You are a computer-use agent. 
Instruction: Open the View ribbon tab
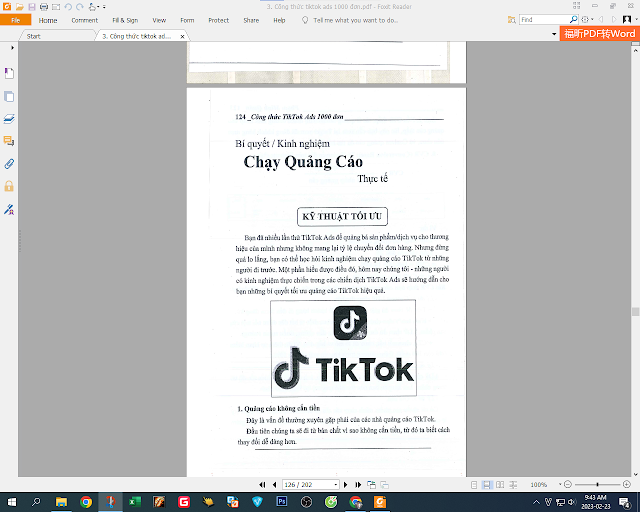click(x=159, y=20)
